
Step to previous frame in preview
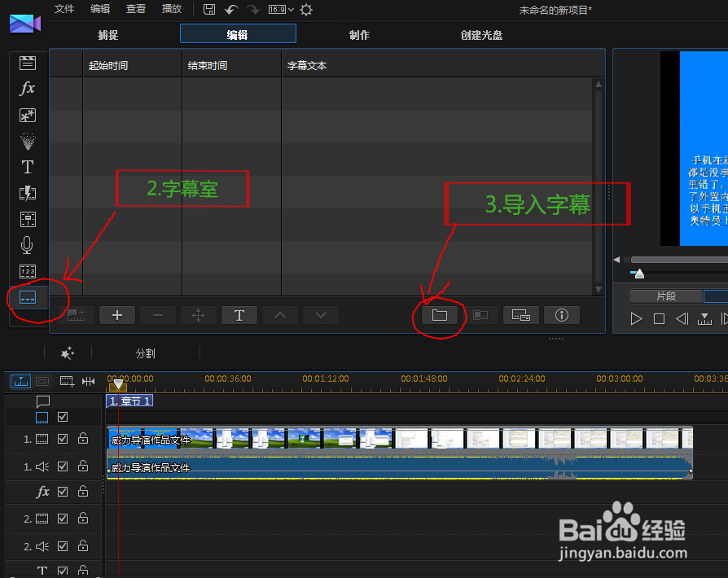(682, 319)
